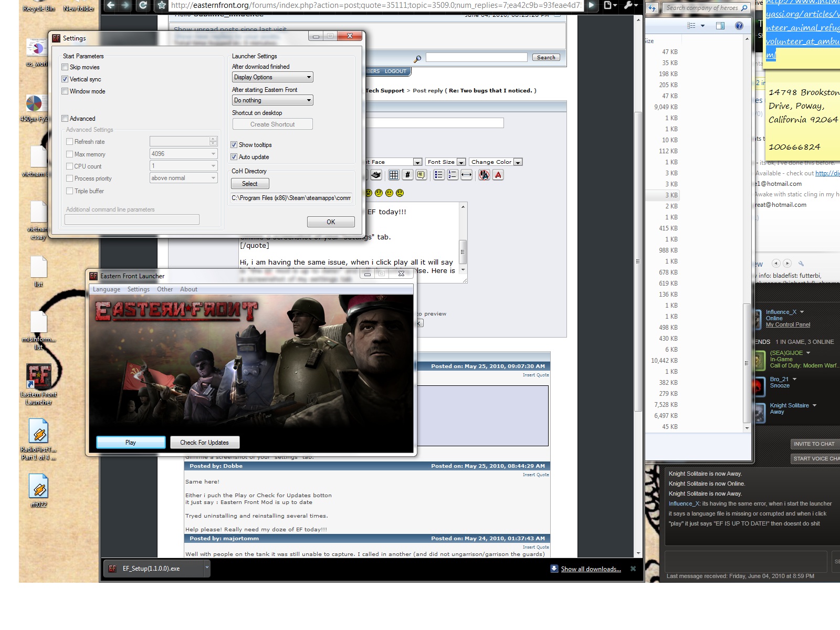Expand the Explorer view options arrow
The height and width of the screenshot is (630, 840).
[702, 26]
